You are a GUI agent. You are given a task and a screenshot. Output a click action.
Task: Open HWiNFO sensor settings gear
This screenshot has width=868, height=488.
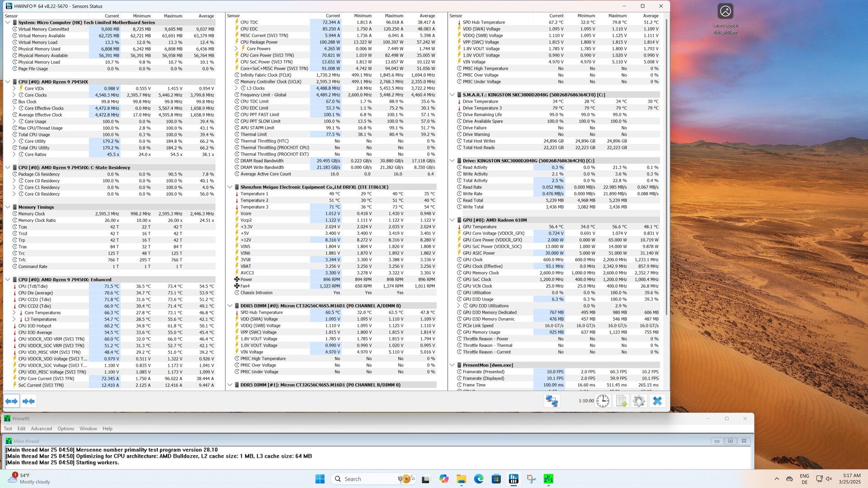point(639,401)
